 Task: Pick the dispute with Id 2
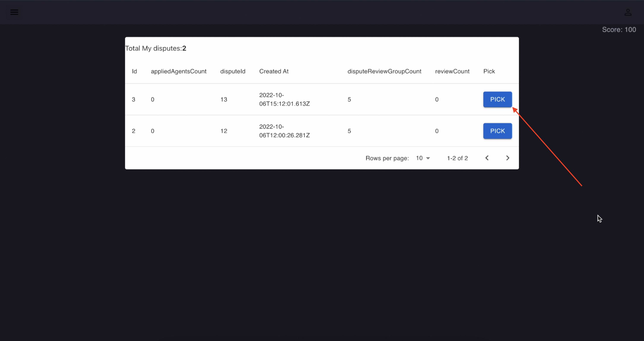(x=497, y=131)
